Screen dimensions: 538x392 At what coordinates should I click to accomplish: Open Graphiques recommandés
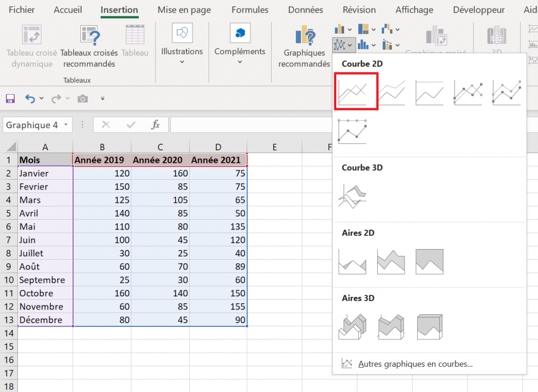pos(304,46)
